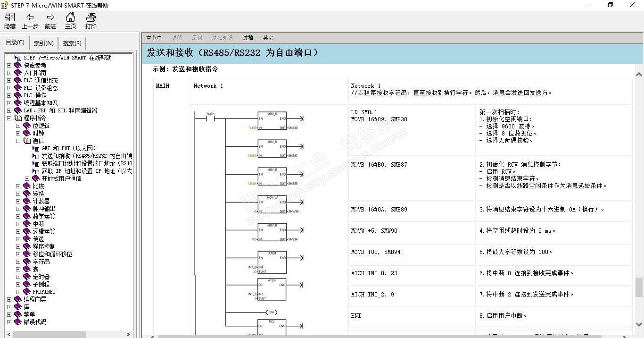The height and width of the screenshot is (338, 644).
Task: Click the 打印 print icon
Action: coord(91,17)
